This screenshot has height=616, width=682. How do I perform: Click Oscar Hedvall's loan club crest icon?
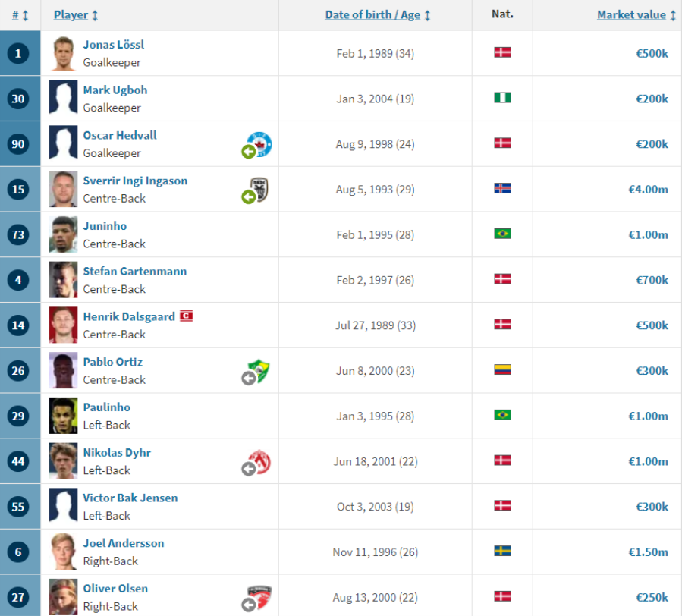(260, 143)
